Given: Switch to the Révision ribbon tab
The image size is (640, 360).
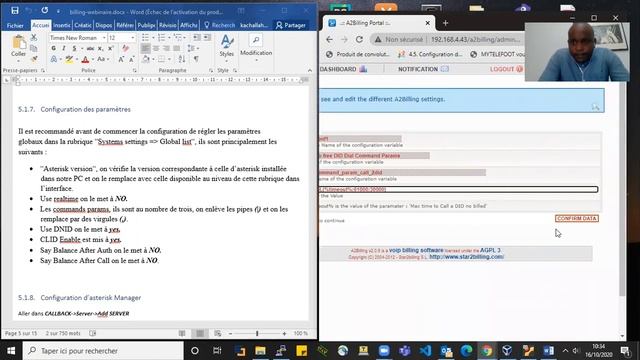Looking at the screenshot, I should point(168,25).
